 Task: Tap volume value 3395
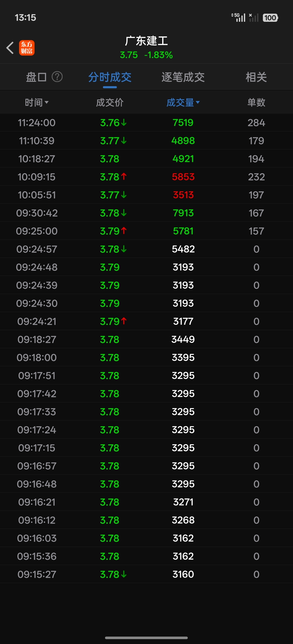click(x=183, y=357)
